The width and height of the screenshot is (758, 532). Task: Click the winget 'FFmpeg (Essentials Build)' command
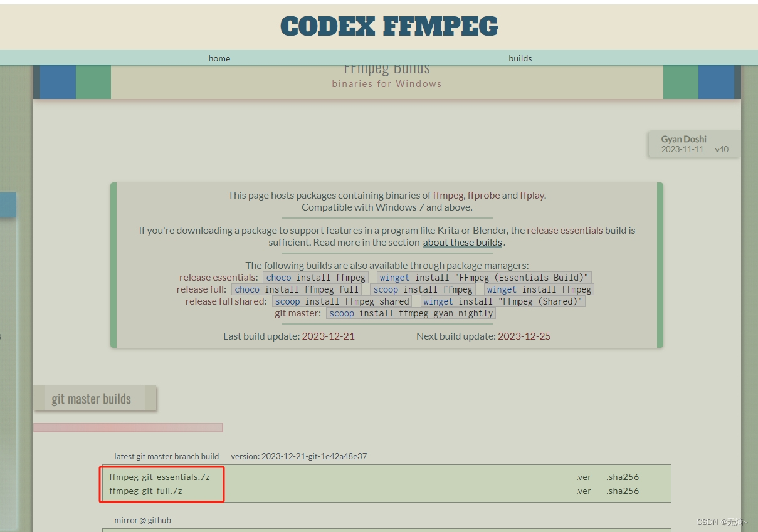click(x=484, y=278)
